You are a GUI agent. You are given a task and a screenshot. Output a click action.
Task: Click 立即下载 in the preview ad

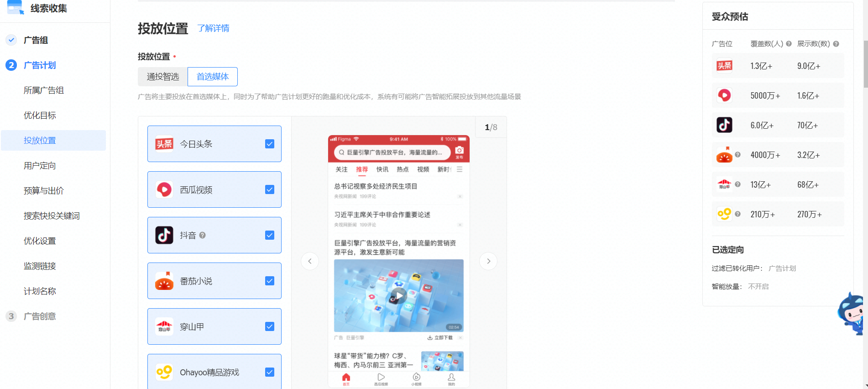click(440, 338)
